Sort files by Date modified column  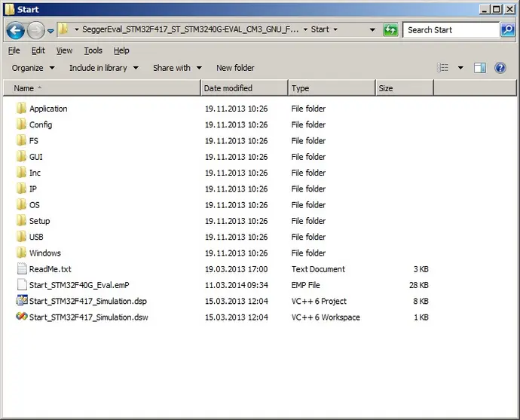point(228,88)
